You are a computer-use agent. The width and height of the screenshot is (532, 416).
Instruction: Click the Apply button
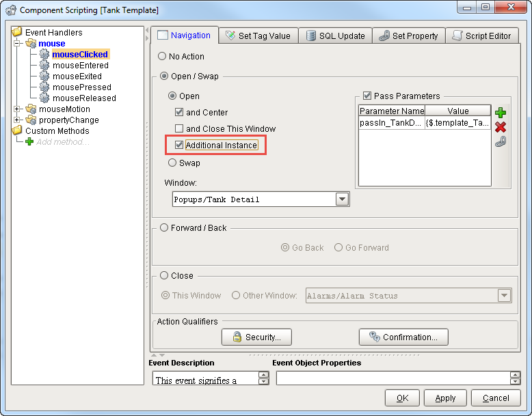(x=445, y=398)
